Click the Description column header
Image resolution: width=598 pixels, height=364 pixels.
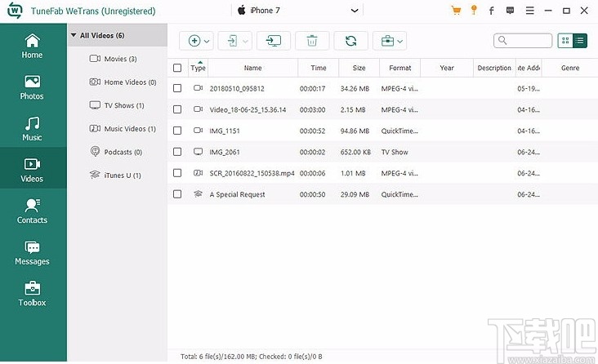click(494, 68)
